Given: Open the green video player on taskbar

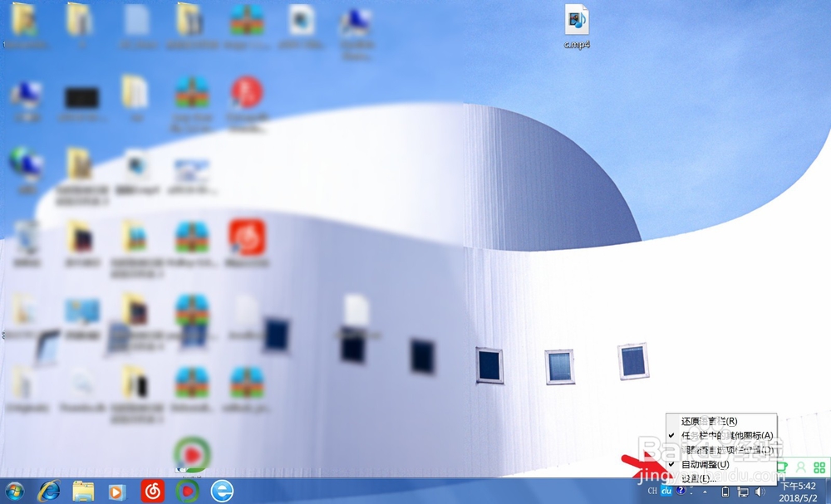Looking at the screenshot, I should pos(187,492).
